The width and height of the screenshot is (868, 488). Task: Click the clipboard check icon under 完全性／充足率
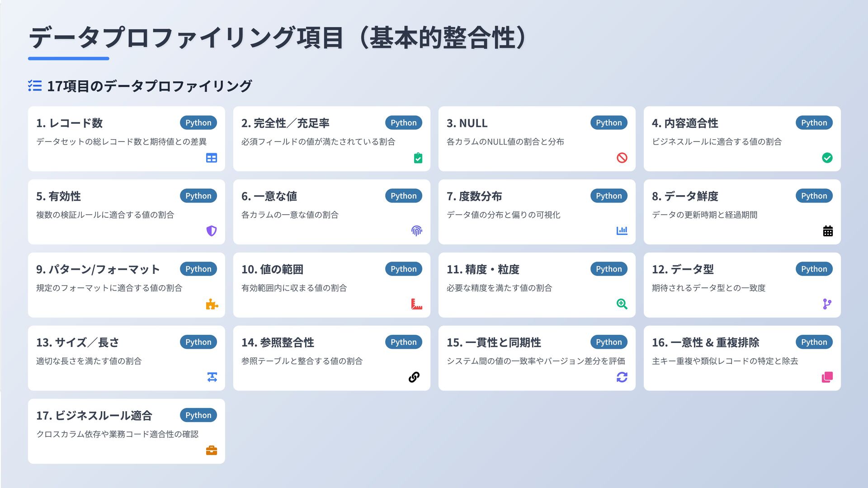point(418,158)
